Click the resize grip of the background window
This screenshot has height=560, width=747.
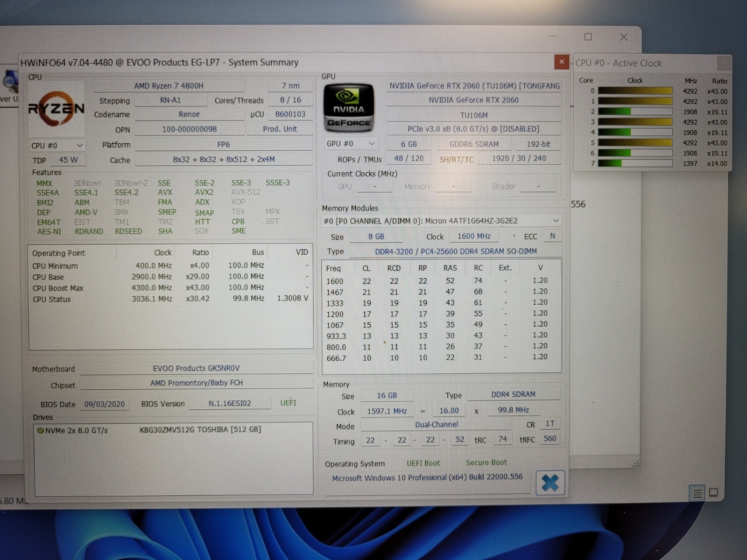click(x=635, y=463)
